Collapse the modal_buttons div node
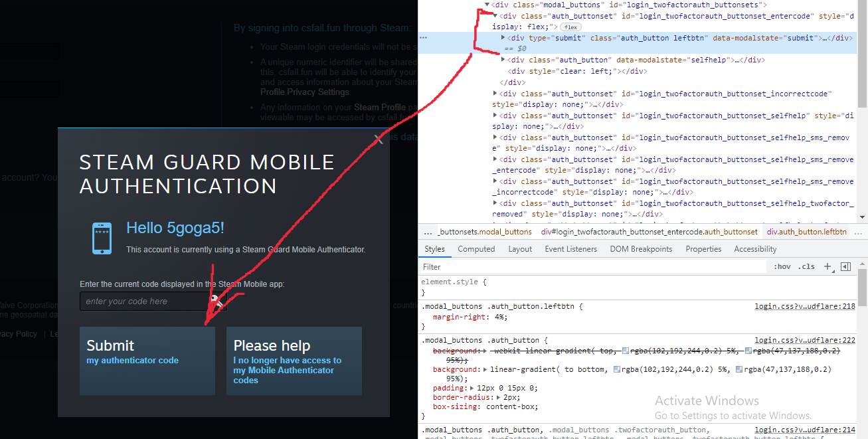This screenshot has height=439, width=868. 487,5
